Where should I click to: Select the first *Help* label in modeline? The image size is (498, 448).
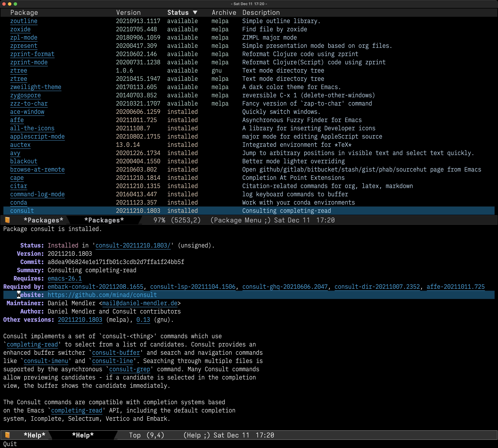tap(34, 435)
